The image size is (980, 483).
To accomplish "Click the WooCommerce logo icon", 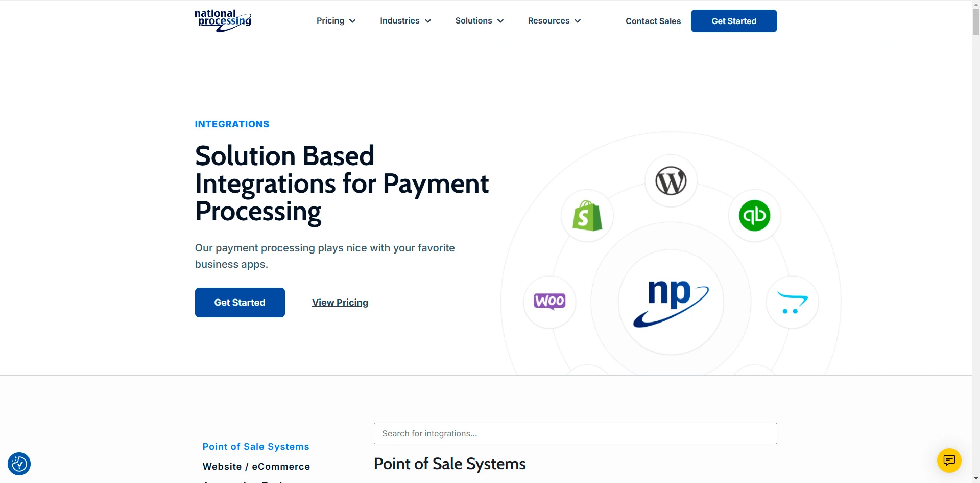I will (x=549, y=302).
